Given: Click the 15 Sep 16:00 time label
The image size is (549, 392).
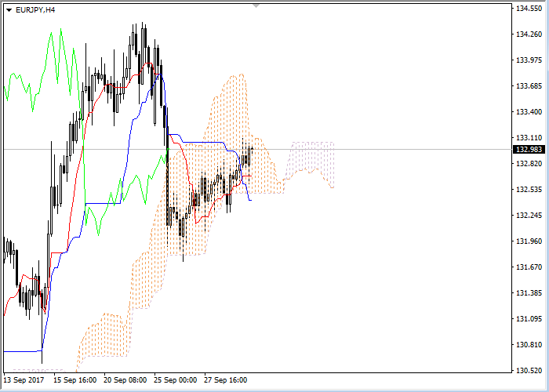Looking at the screenshot, I should click(75, 380).
